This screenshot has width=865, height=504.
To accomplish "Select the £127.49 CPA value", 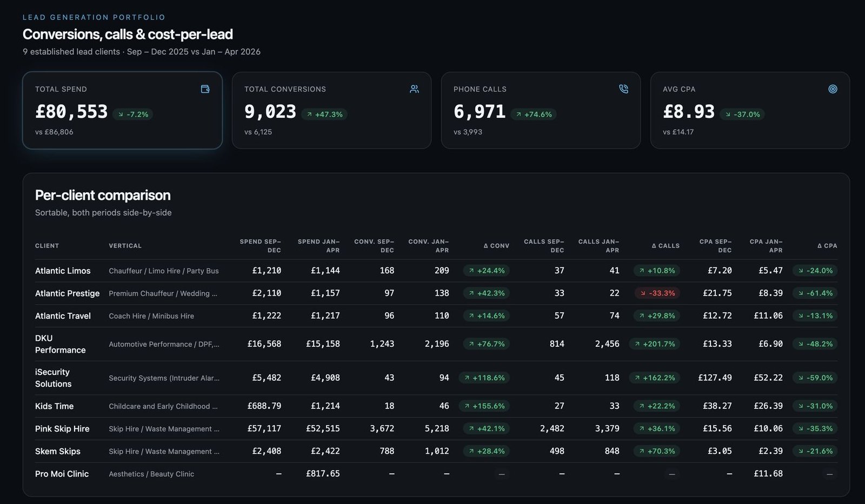I will click(715, 378).
